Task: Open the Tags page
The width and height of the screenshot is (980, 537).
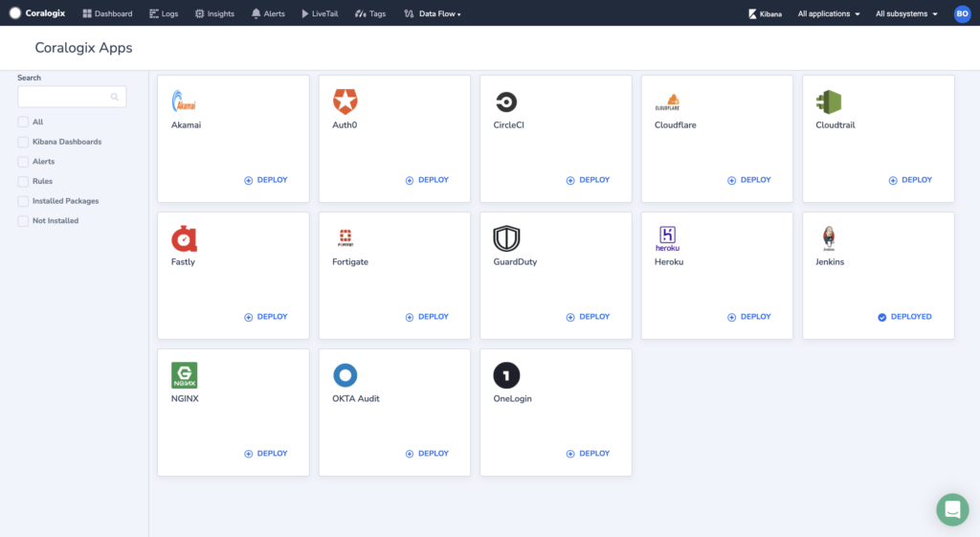Action: [x=370, y=13]
